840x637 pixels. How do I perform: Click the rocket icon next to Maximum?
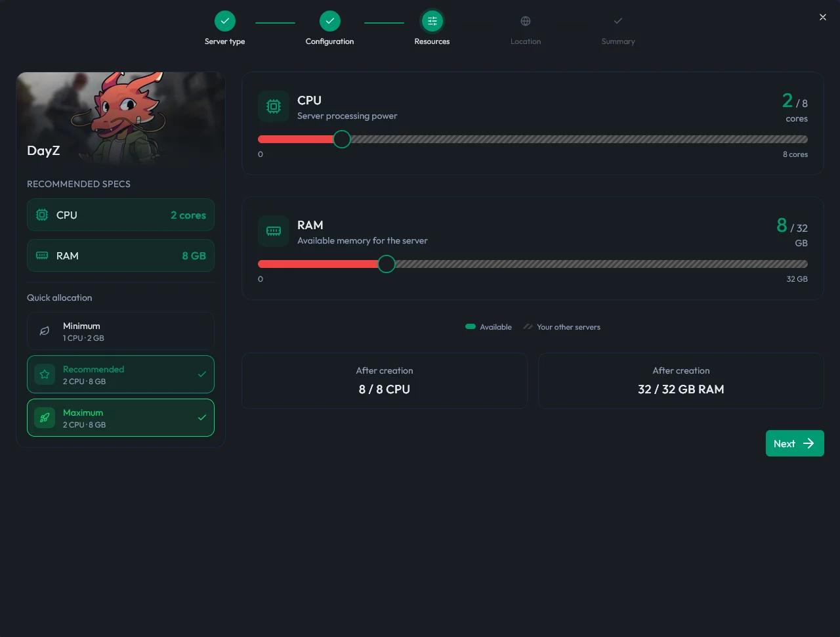click(45, 418)
